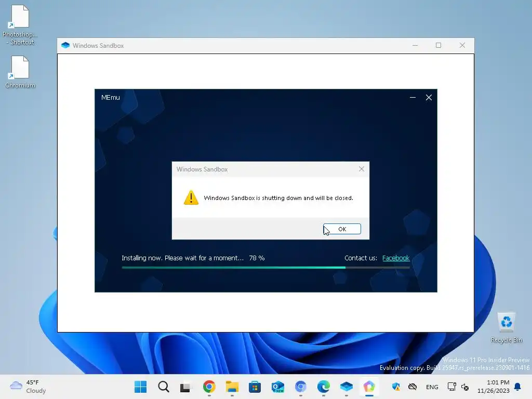Click the 'Installing now' status text
Screen dimensions: 532x399
pyautogui.click(x=182, y=258)
